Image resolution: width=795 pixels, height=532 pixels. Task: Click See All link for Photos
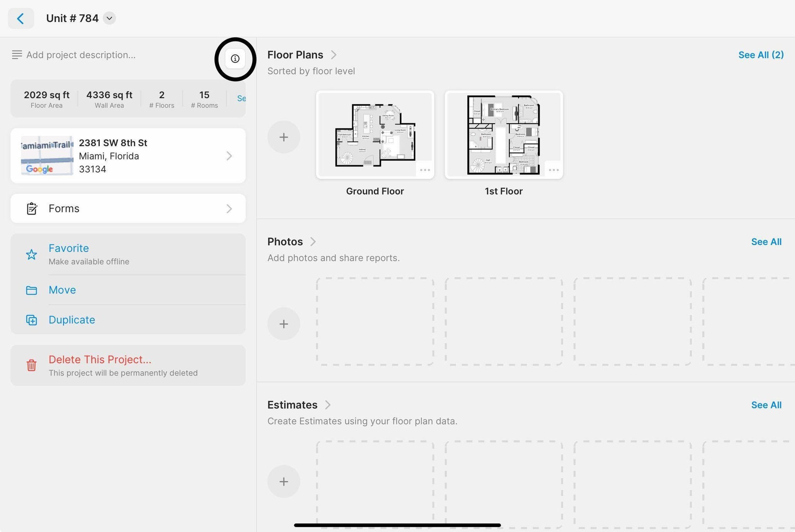766,242
